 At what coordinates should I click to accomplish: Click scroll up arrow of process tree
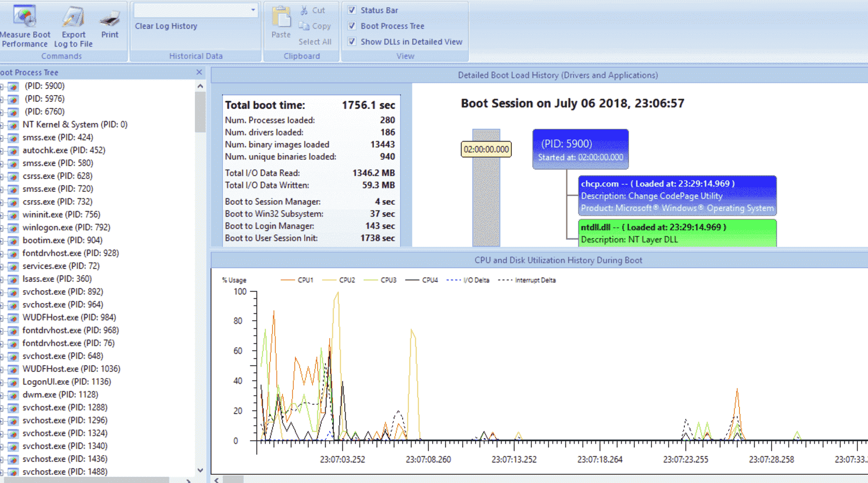click(200, 86)
